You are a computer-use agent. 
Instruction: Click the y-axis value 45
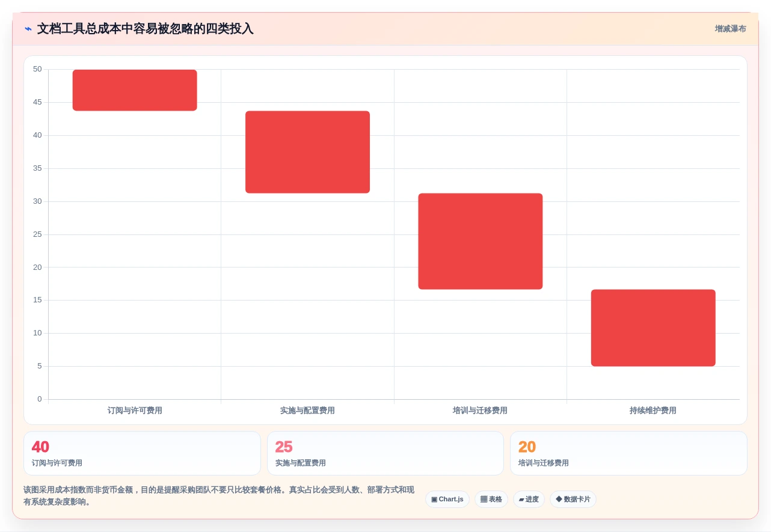tap(37, 102)
